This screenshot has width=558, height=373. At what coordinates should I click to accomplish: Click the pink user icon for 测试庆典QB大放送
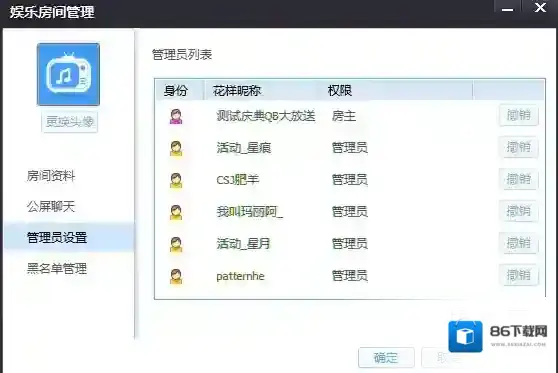[x=176, y=116]
